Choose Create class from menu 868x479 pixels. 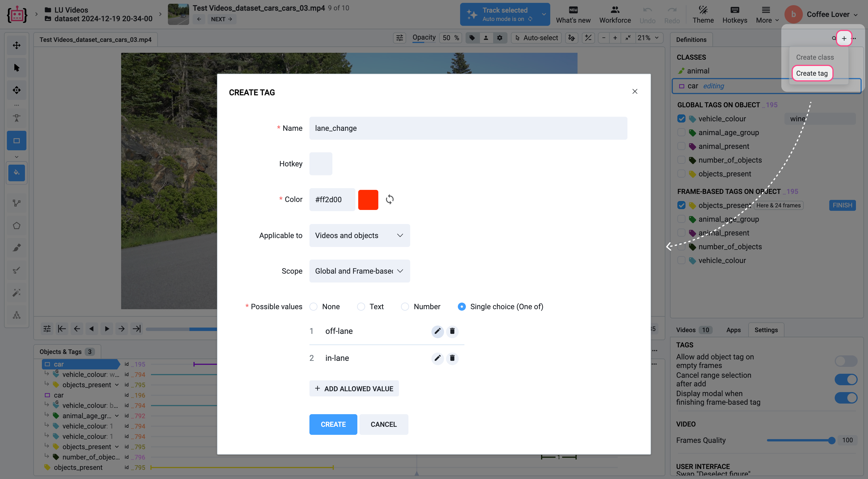(815, 57)
